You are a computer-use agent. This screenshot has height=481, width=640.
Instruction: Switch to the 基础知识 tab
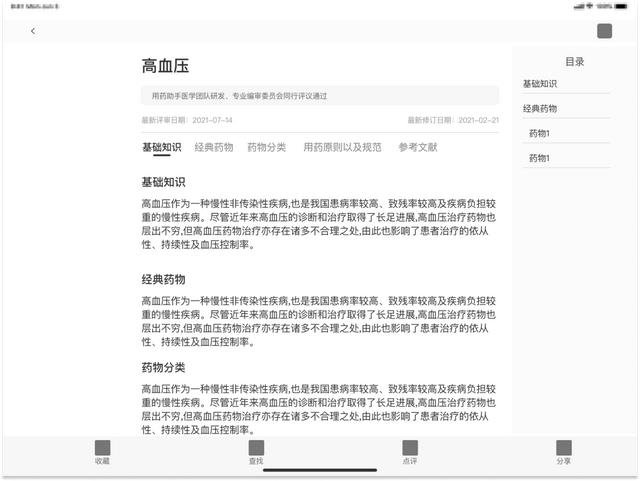point(161,147)
